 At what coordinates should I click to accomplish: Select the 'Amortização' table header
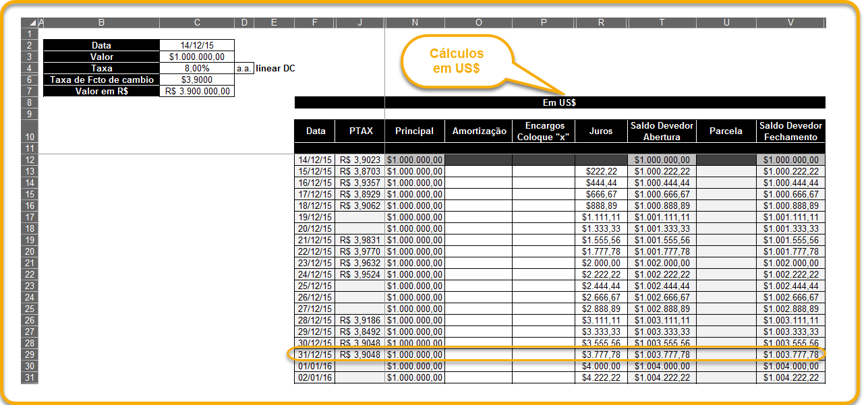tap(478, 131)
